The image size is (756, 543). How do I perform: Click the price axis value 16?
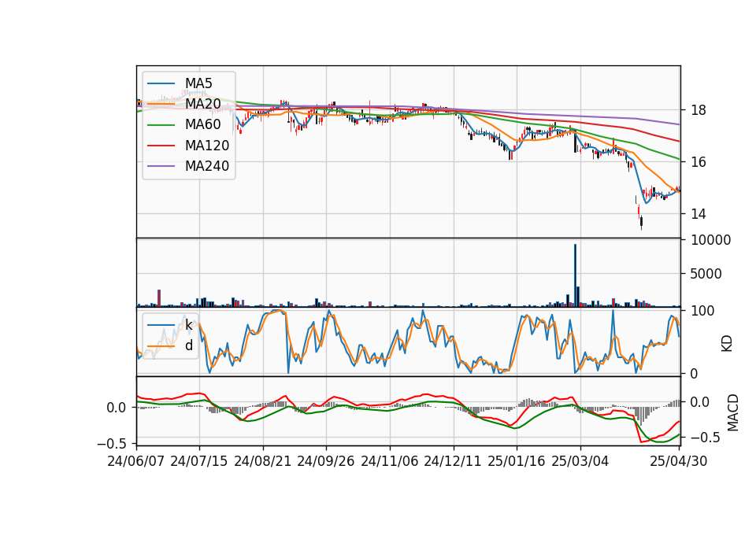699,162
